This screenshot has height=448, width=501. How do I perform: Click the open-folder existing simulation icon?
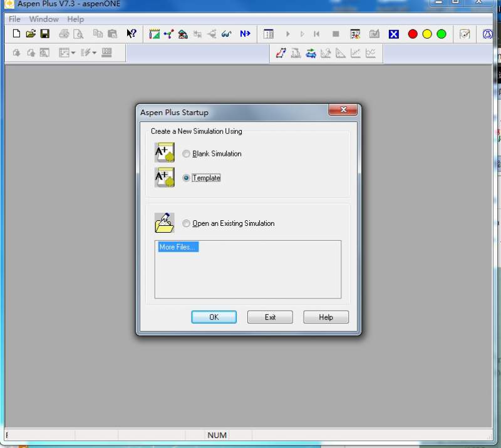165,223
